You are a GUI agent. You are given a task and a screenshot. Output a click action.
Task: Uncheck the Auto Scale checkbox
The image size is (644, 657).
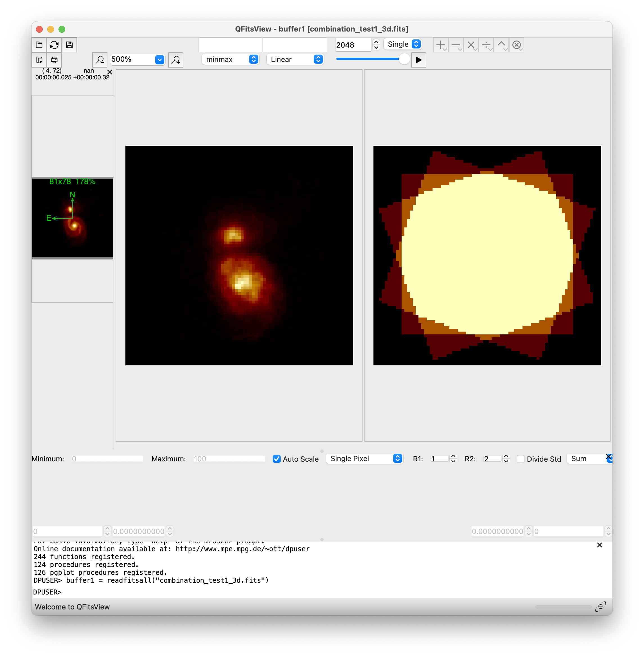point(277,459)
